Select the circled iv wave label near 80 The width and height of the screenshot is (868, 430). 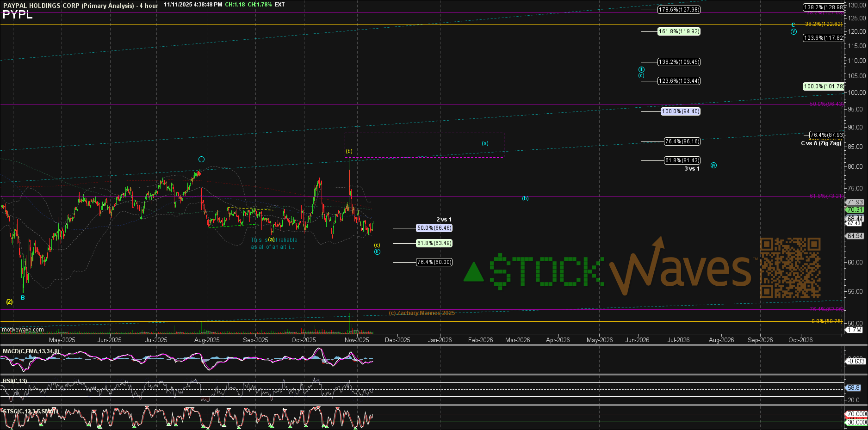[713, 166]
